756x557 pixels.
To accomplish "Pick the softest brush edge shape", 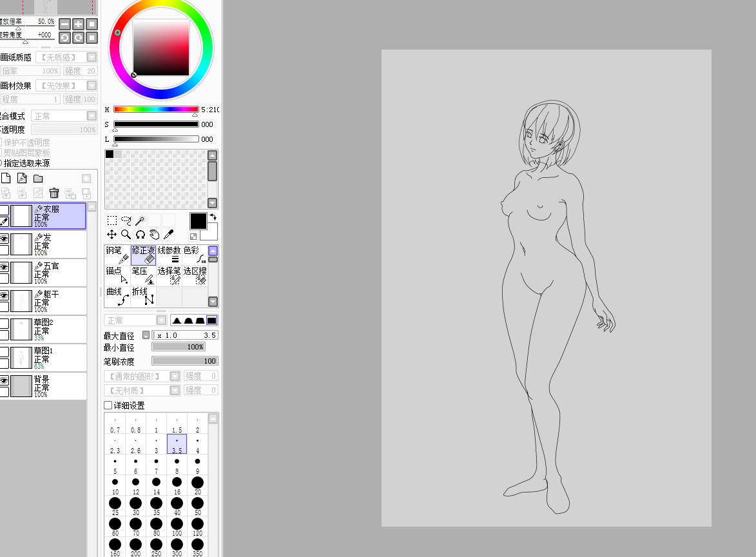I will click(x=177, y=320).
